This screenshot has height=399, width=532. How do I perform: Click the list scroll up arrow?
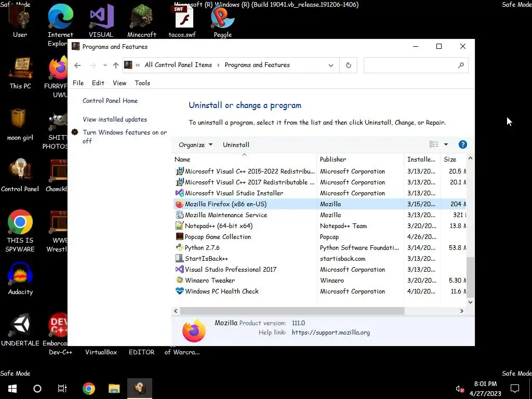click(470, 158)
